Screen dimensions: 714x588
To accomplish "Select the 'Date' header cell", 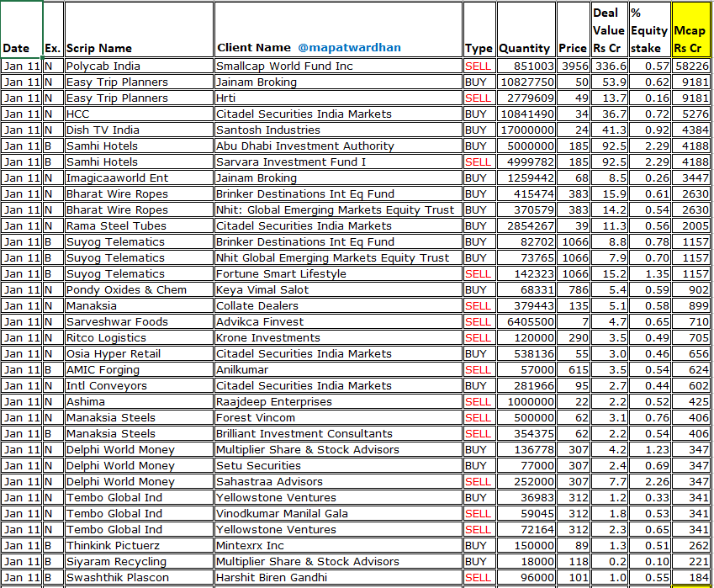I will [x=21, y=29].
